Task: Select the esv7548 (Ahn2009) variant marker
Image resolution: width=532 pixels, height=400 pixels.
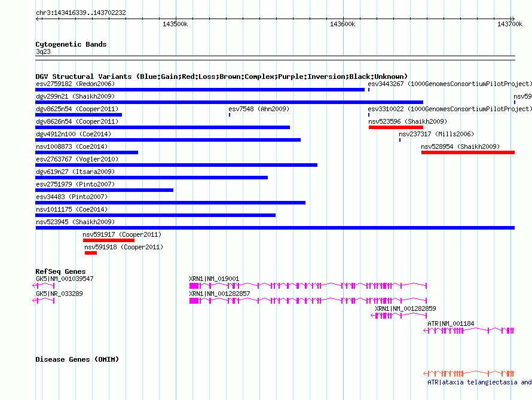Action: pos(230,115)
